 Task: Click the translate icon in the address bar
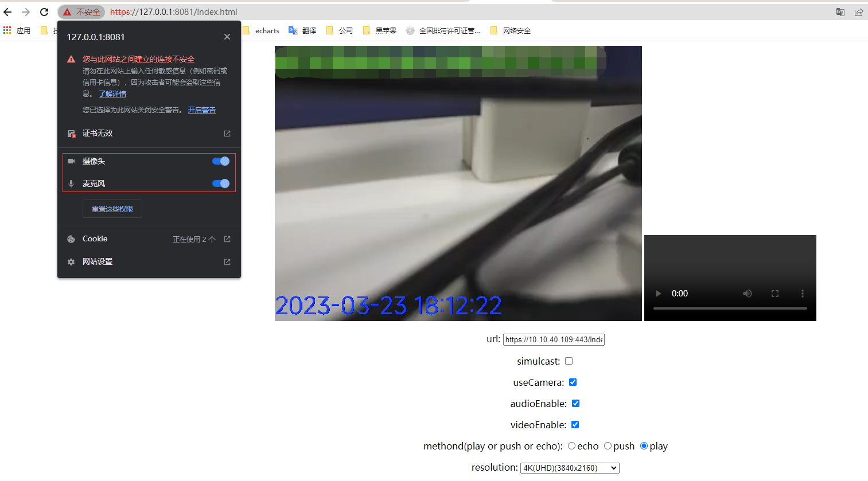coord(840,11)
